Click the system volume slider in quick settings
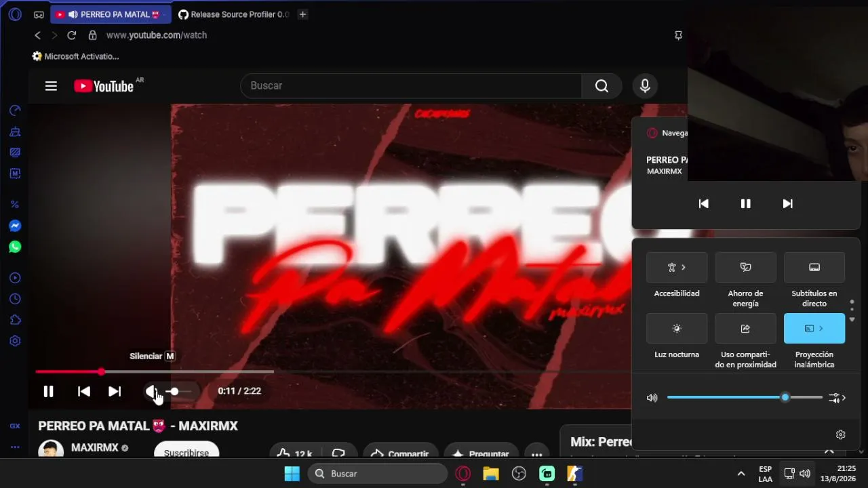Image resolution: width=868 pixels, height=488 pixels. tap(745, 397)
